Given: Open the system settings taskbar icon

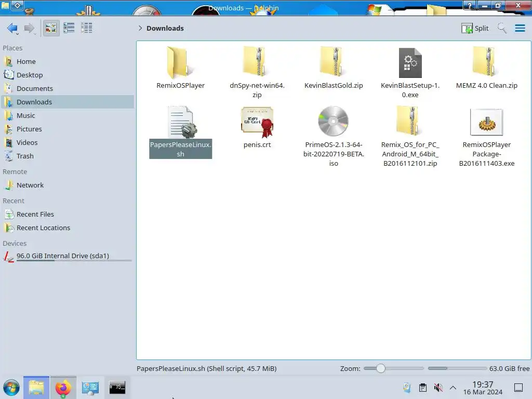Looking at the screenshot, I should point(90,388).
